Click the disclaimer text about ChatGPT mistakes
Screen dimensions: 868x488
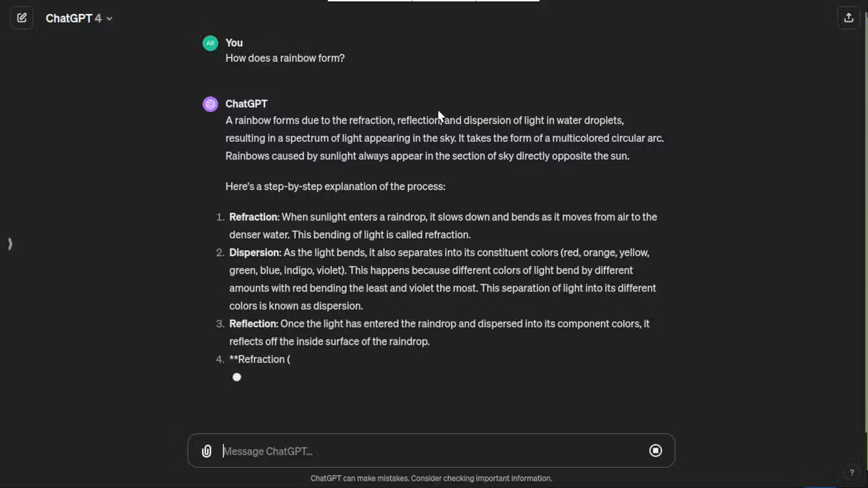tap(432, 478)
